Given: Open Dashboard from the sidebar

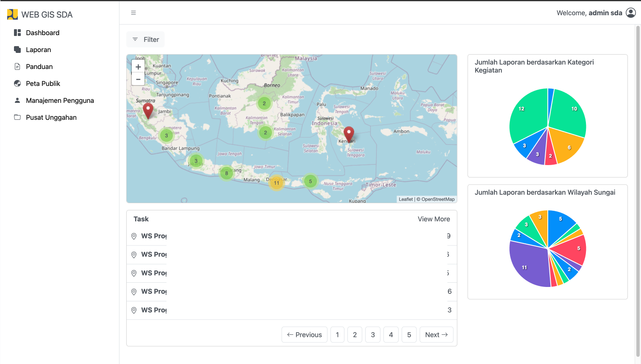Looking at the screenshot, I should pyautogui.click(x=42, y=33).
